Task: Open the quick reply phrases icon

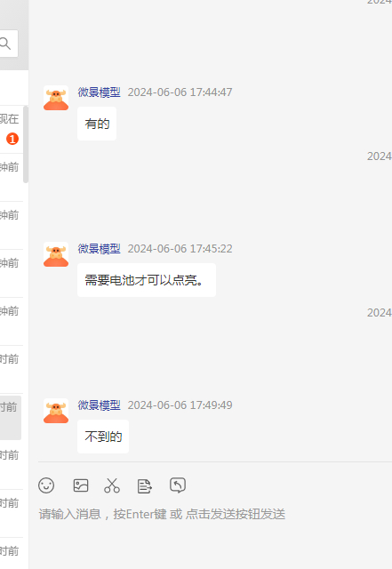Action: (x=145, y=486)
